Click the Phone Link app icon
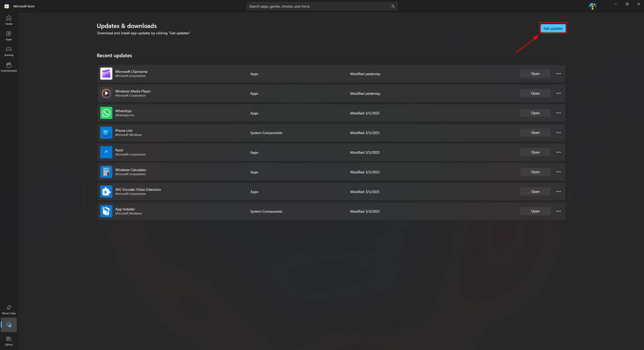Screen dimensions: 644x350 point(106,133)
